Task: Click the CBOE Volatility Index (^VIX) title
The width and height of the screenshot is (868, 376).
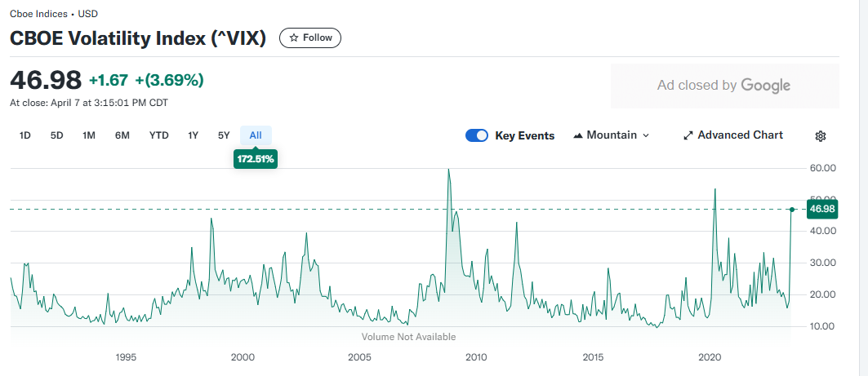Action: [138, 38]
